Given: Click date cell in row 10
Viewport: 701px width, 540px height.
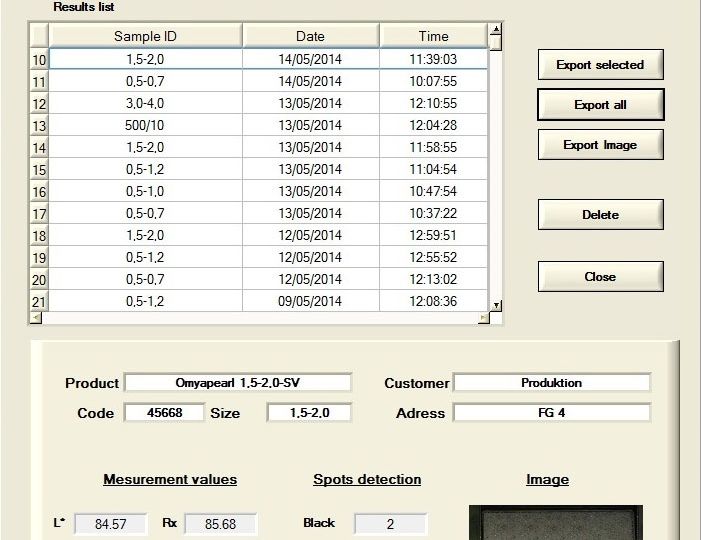Looking at the screenshot, I should pyautogui.click(x=311, y=59).
